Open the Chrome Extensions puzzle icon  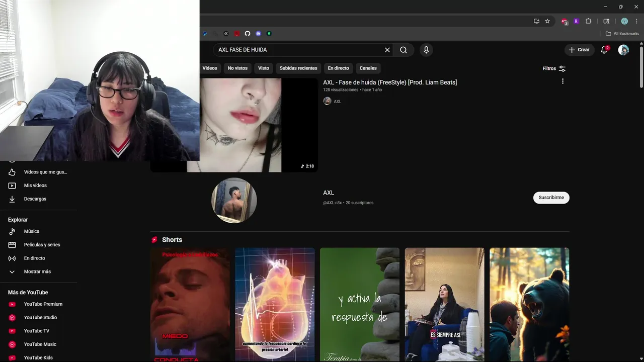click(x=588, y=21)
